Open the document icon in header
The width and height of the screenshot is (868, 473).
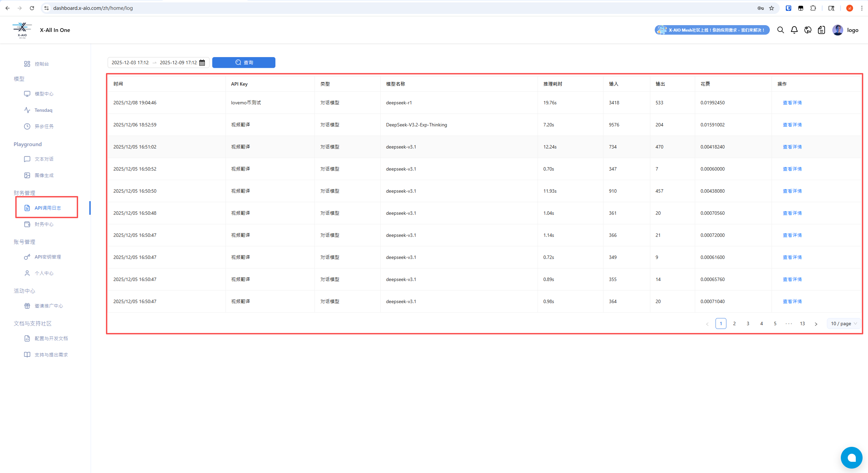(x=821, y=30)
